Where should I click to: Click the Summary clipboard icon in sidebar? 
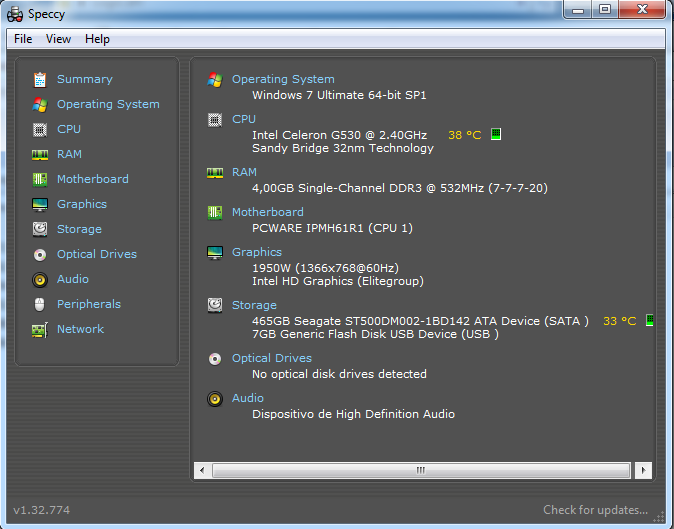click(x=40, y=80)
